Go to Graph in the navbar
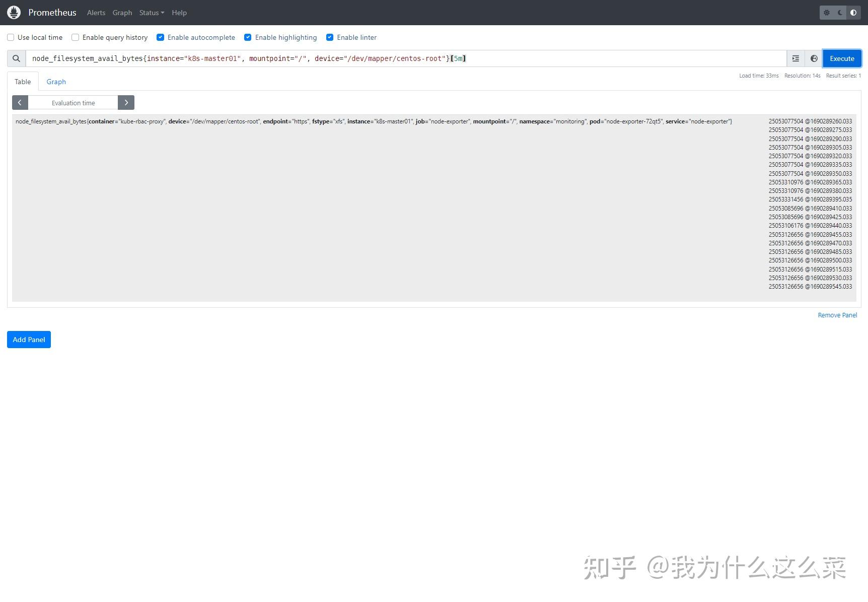 [x=122, y=13]
